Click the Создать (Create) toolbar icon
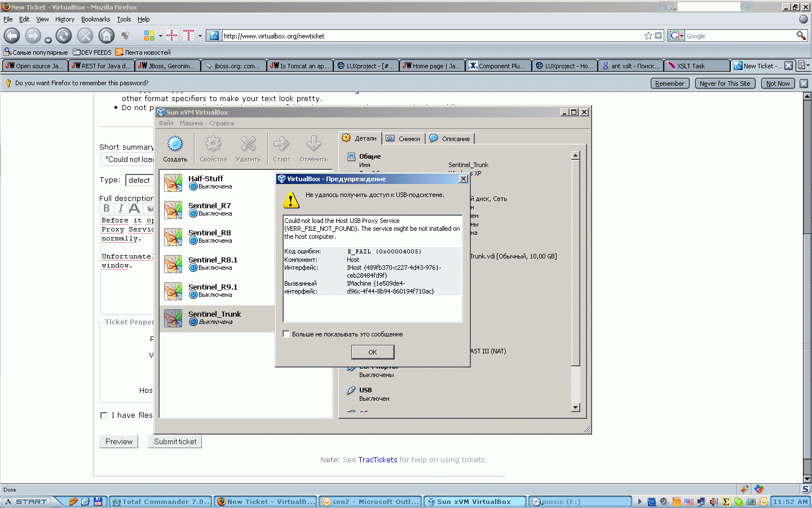This screenshot has height=508, width=812. [175, 149]
